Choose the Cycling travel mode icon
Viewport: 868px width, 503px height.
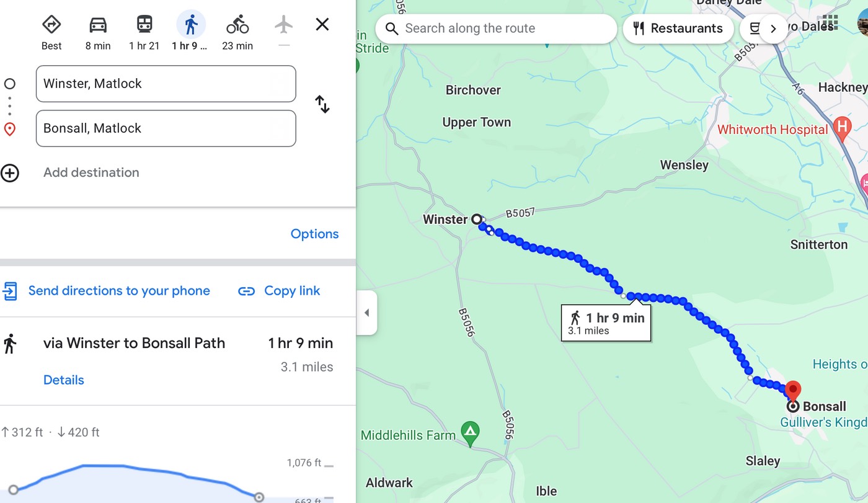(237, 25)
